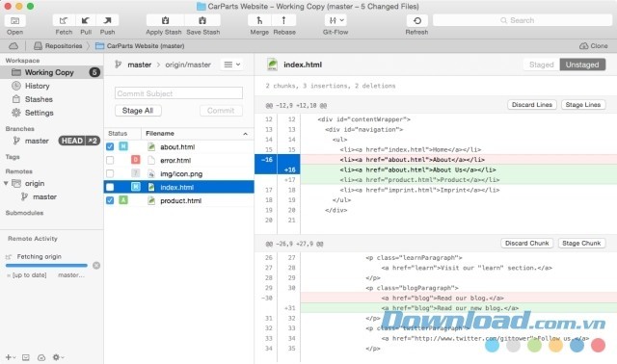The image size is (617, 364).
Task: Sort files by the Filename column header
Action: [x=197, y=134]
